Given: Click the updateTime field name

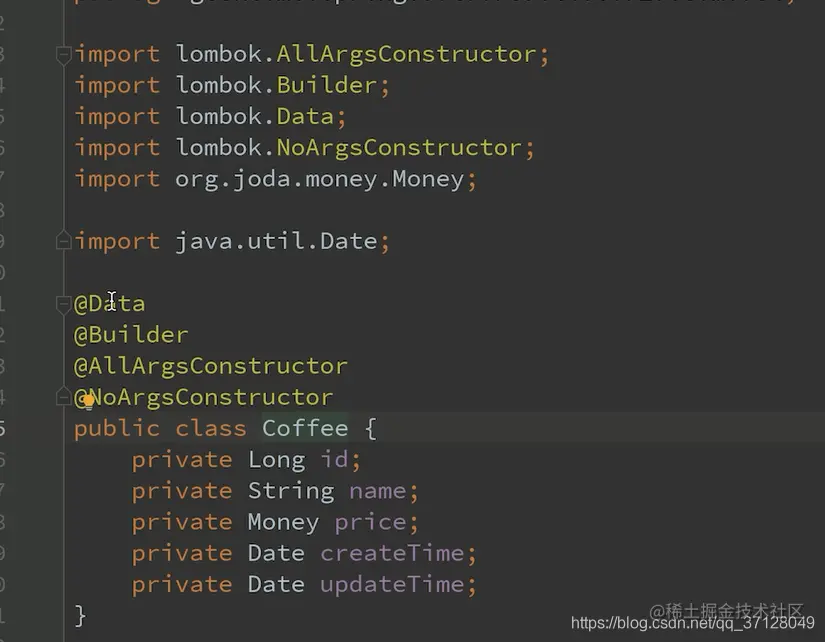Looking at the screenshot, I should (392, 583).
